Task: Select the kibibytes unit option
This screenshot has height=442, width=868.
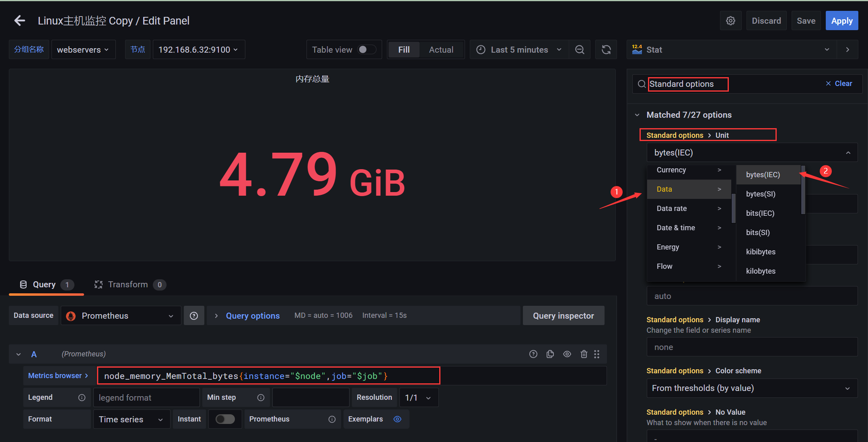Action: click(768, 252)
